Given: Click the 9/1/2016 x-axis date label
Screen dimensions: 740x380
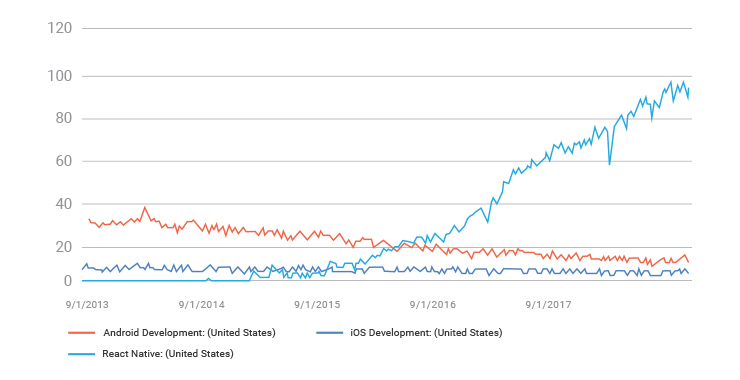Looking at the screenshot, I should [x=433, y=305].
